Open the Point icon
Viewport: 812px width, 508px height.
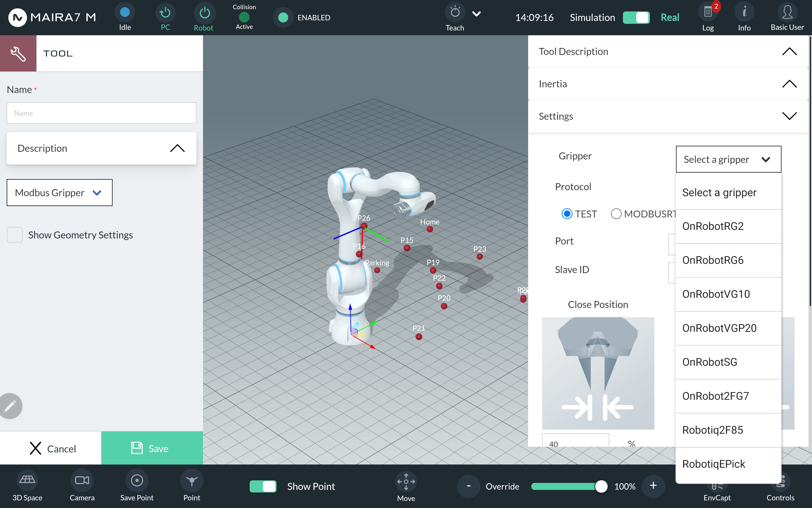point(192,480)
